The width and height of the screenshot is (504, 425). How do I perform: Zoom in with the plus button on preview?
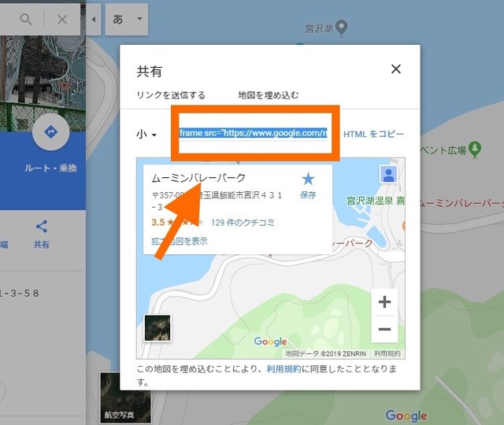tap(384, 302)
